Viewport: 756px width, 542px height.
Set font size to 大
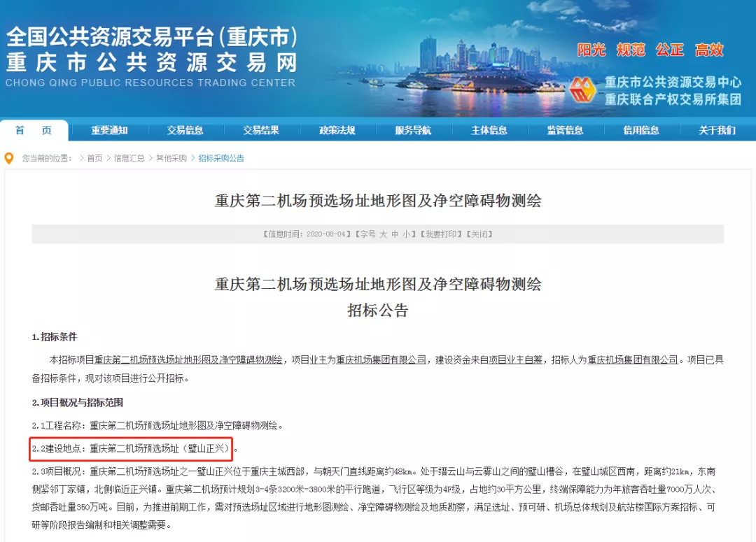tap(384, 234)
